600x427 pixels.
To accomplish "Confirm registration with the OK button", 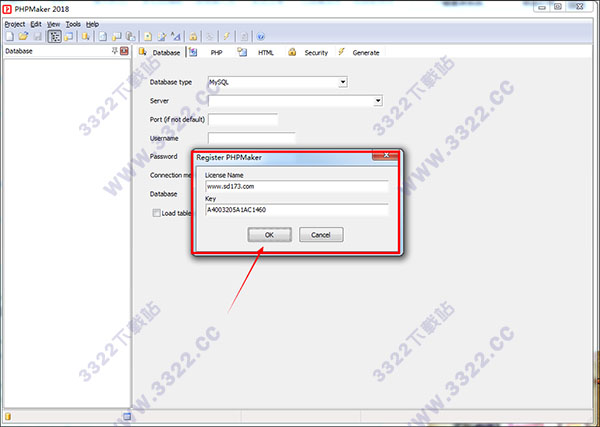I will (269, 235).
